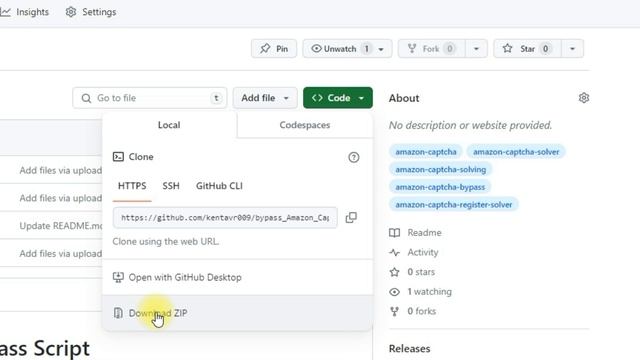Click the desktop icon beside Open with GitHub Desktop
This screenshot has width=640, height=360.
pos(118,278)
